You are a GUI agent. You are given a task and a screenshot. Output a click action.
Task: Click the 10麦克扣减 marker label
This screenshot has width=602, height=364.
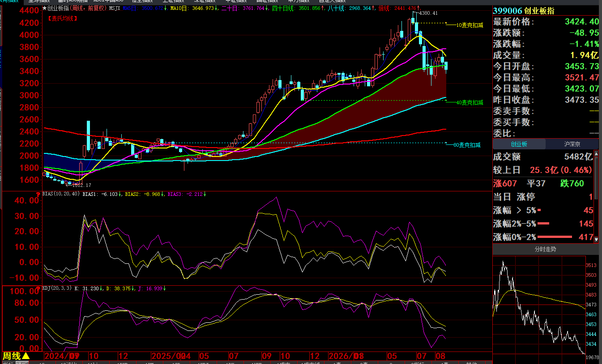pos(470,25)
